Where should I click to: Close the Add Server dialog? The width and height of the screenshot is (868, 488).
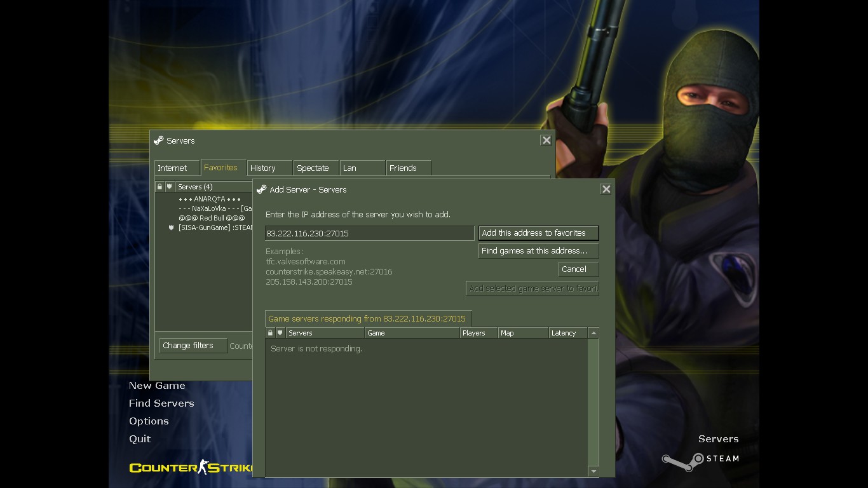click(606, 189)
